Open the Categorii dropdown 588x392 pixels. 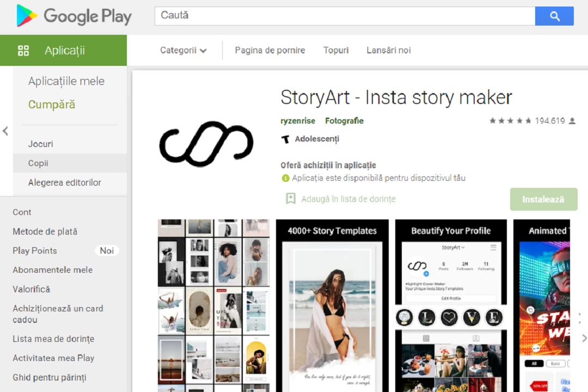point(183,50)
